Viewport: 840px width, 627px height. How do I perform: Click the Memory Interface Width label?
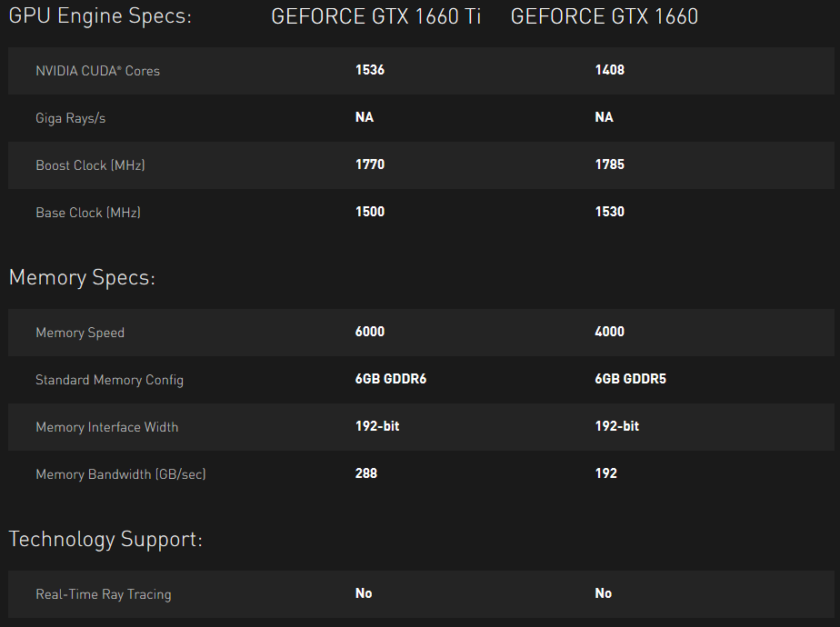click(107, 427)
